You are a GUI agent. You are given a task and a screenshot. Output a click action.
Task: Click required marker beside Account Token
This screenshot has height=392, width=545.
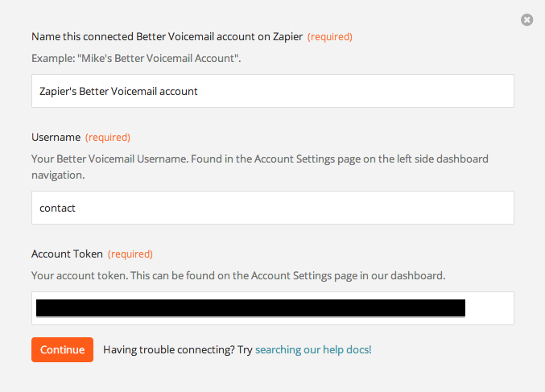(x=130, y=254)
